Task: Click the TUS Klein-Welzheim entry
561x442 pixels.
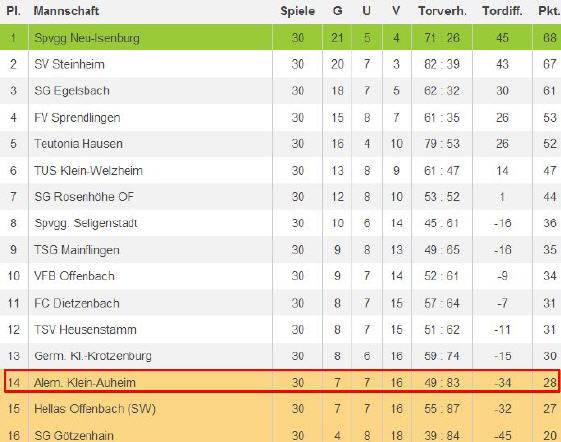Action: pyautogui.click(x=88, y=170)
